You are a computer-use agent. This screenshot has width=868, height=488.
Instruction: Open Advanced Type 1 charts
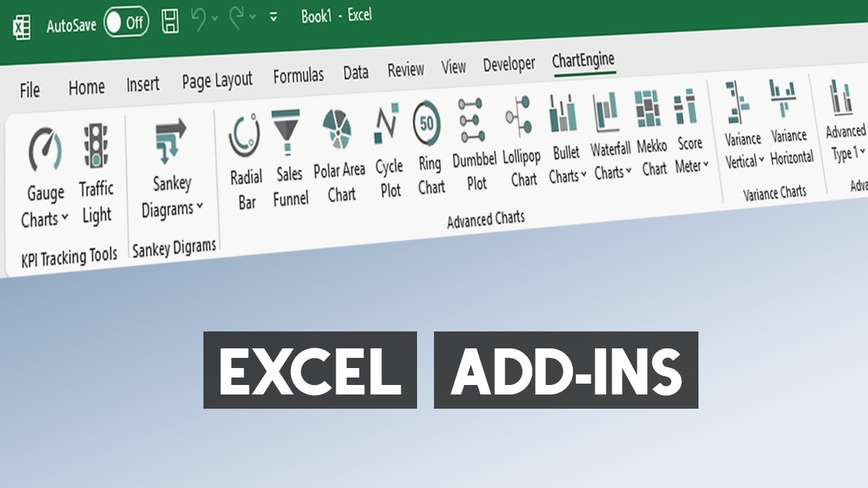846,121
